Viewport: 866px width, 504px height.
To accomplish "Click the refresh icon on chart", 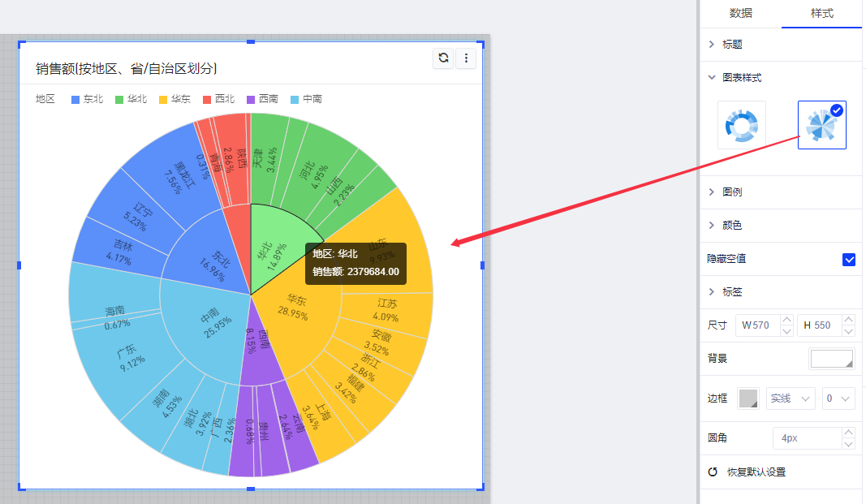I will tap(443, 58).
